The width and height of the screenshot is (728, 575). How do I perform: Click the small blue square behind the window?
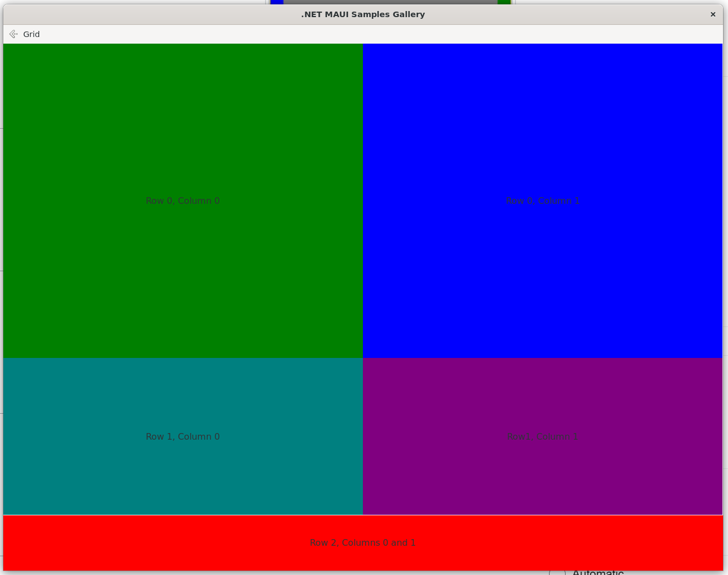click(277, 2)
